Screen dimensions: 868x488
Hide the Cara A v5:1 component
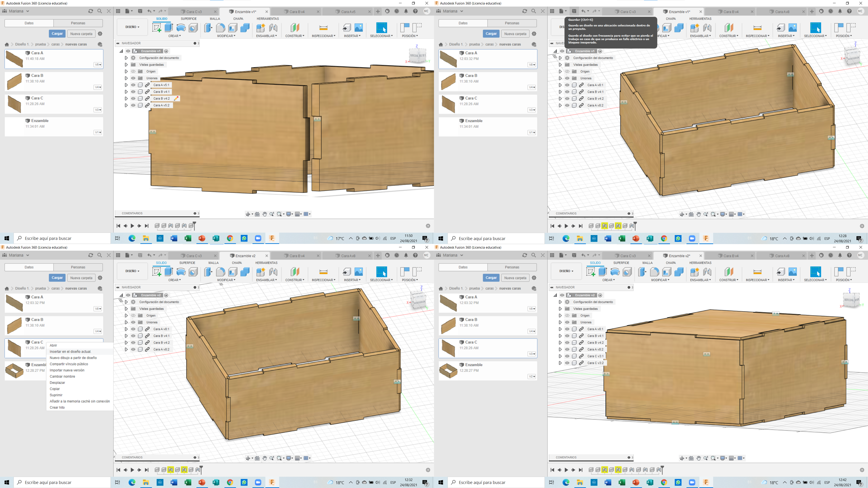click(x=133, y=85)
